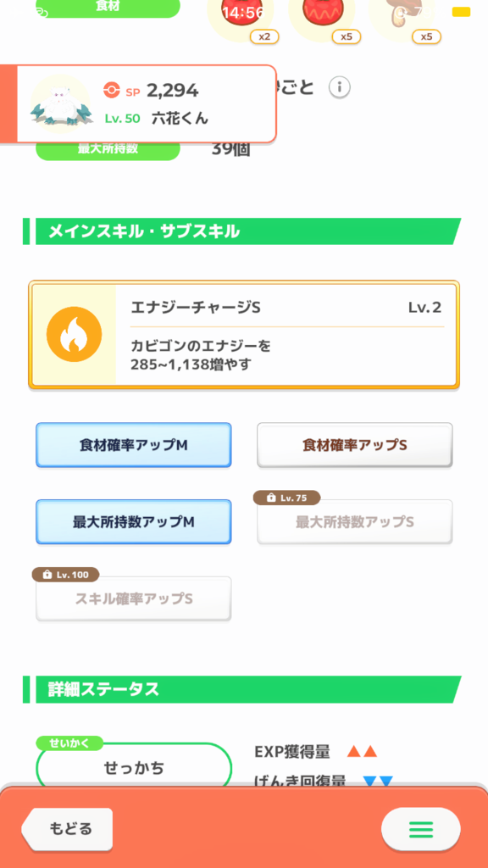Tap the white Pokémon portrait thumbnail

(60, 104)
